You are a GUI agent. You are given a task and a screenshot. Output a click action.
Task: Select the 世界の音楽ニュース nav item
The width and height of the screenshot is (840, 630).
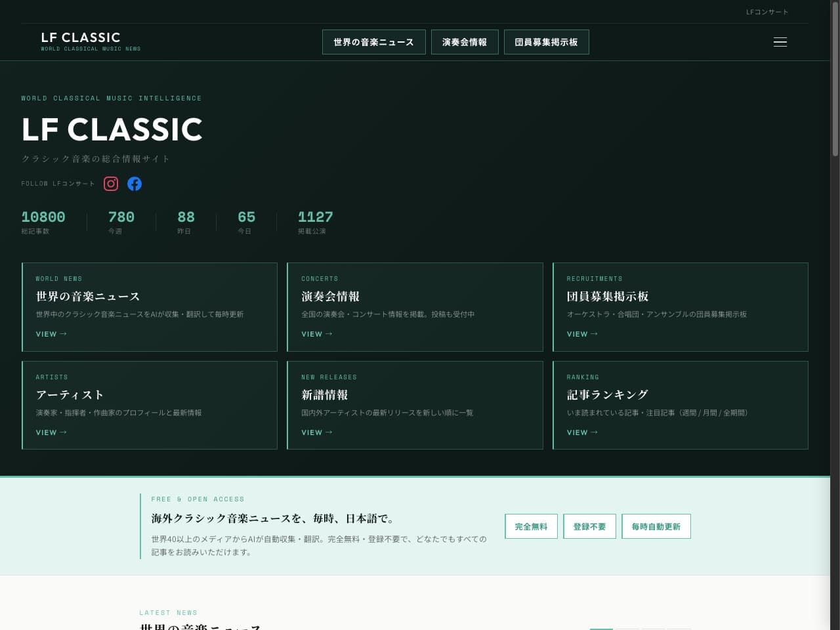click(x=374, y=42)
